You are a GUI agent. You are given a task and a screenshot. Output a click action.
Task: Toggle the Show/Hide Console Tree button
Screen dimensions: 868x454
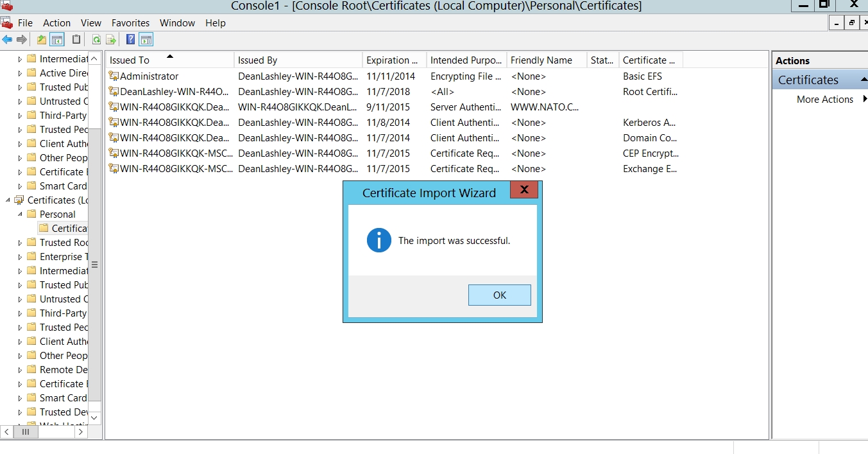[x=57, y=40]
